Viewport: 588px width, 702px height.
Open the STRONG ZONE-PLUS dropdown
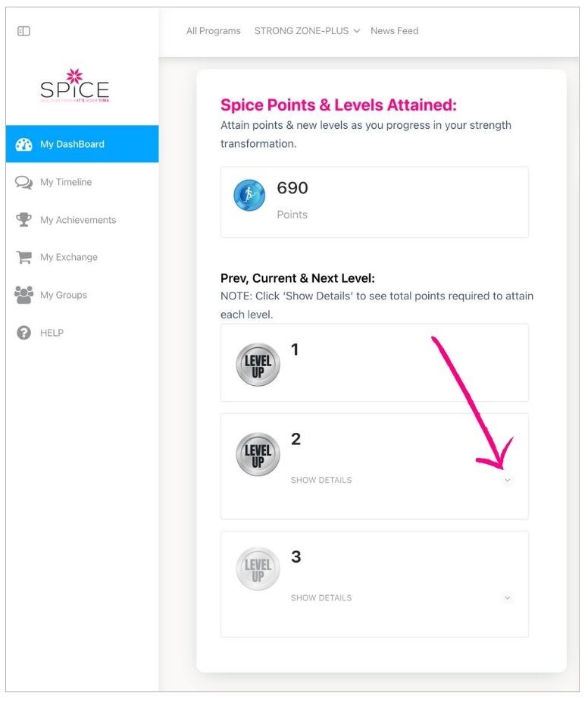click(307, 31)
